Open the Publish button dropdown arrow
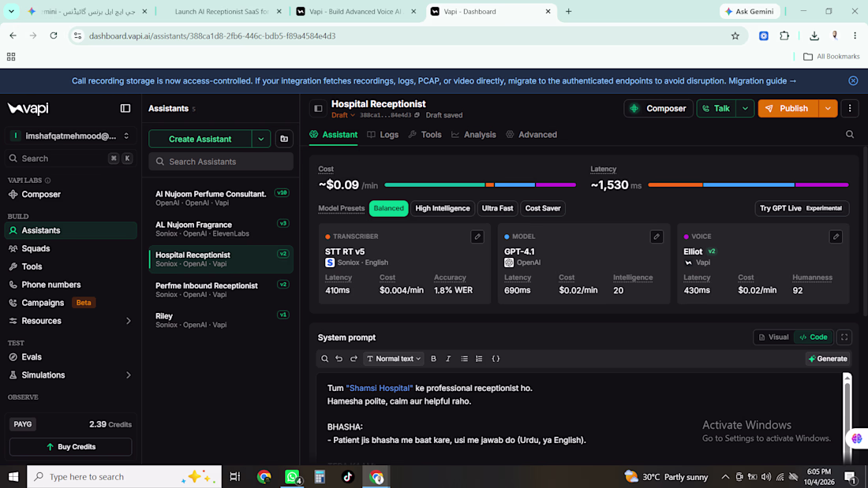The height and width of the screenshot is (488, 868). (x=828, y=109)
